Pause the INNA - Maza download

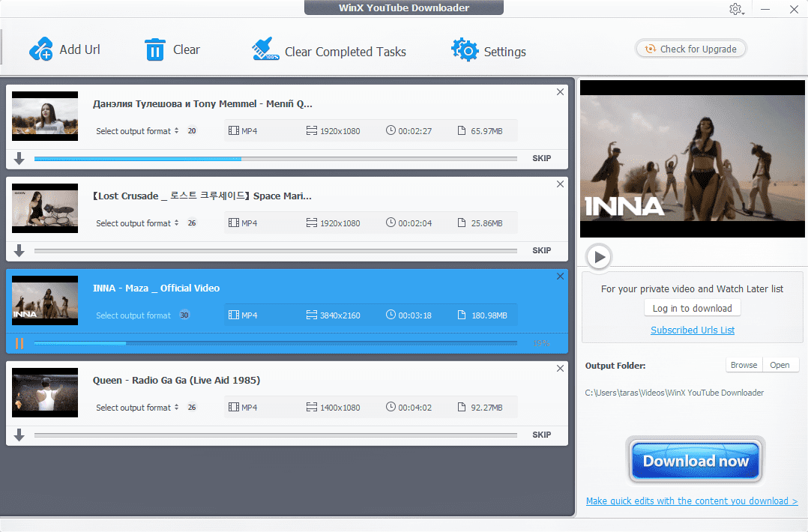pyautogui.click(x=19, y=343)
